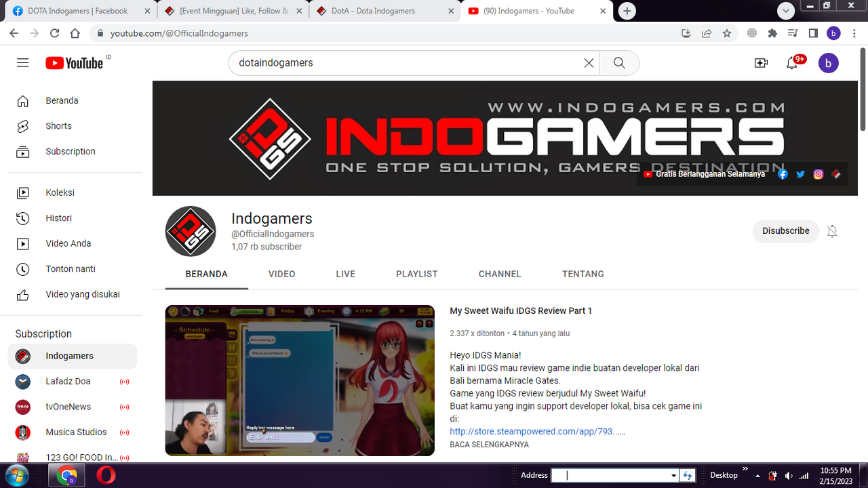The image size is (868, 488).
Task: Click the Indogamers channel avatar
Action: click(191, 231)
